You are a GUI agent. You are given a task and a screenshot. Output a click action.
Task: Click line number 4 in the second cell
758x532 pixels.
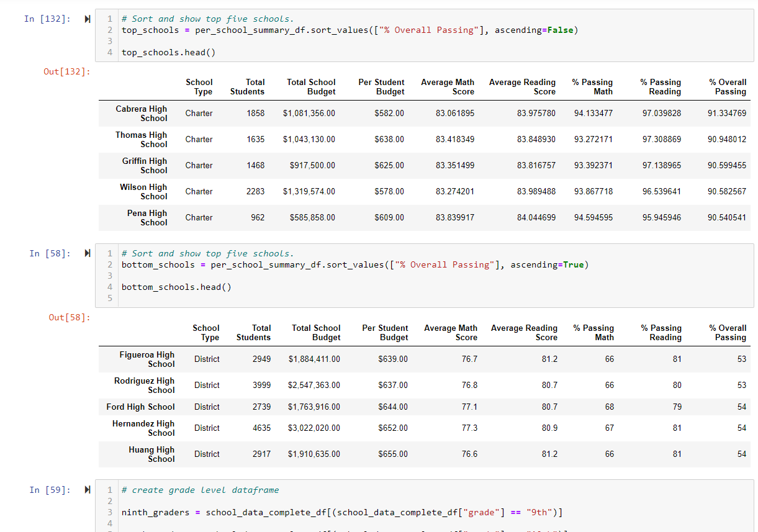pyautogui.click(x=109, y=287)
